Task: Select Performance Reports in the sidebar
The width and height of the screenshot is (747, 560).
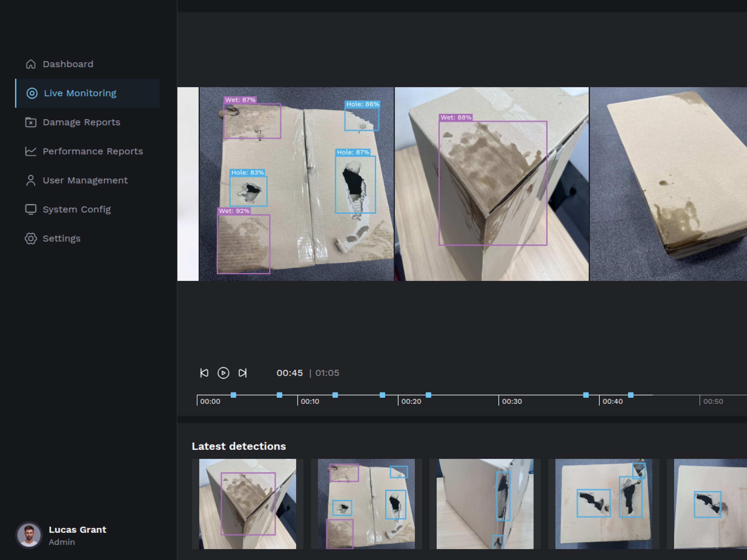Action: [93, 151]
